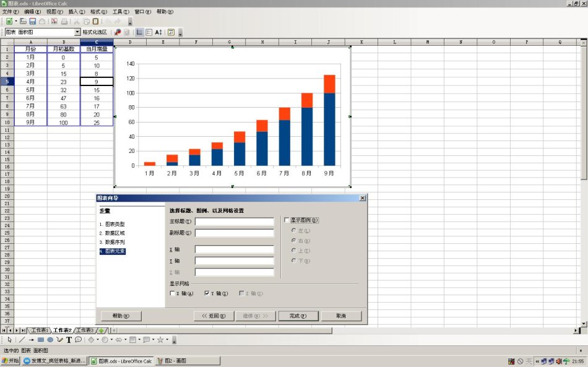
Task: Expand the formatting toolbar overflow arrow
Action: pos(180,33)
